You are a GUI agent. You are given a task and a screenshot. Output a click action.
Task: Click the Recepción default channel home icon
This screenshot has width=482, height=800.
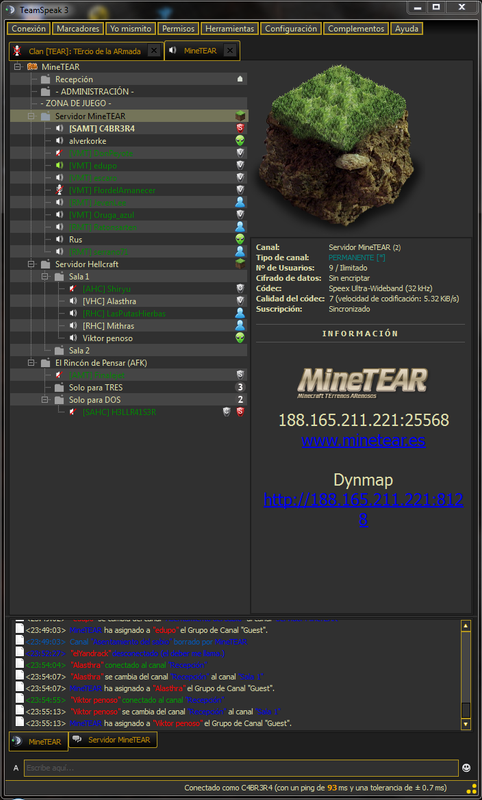pos(240,79)
